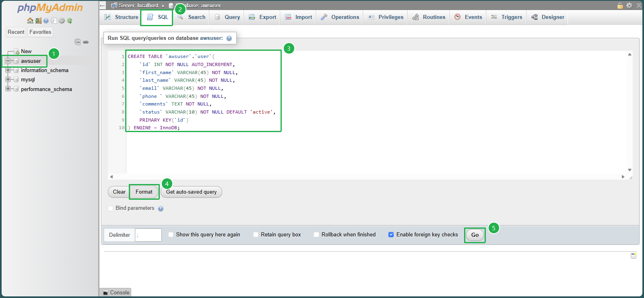Click the mysql database cylinder icon
This screenshot has height=298, width=644.
[x=17, y=80]
